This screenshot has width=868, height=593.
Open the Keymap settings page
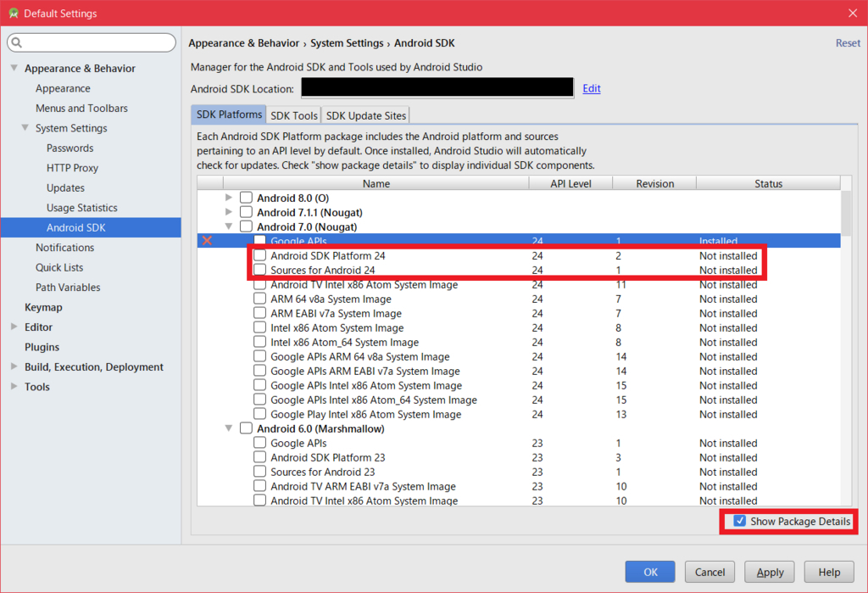tap(44, 308)
